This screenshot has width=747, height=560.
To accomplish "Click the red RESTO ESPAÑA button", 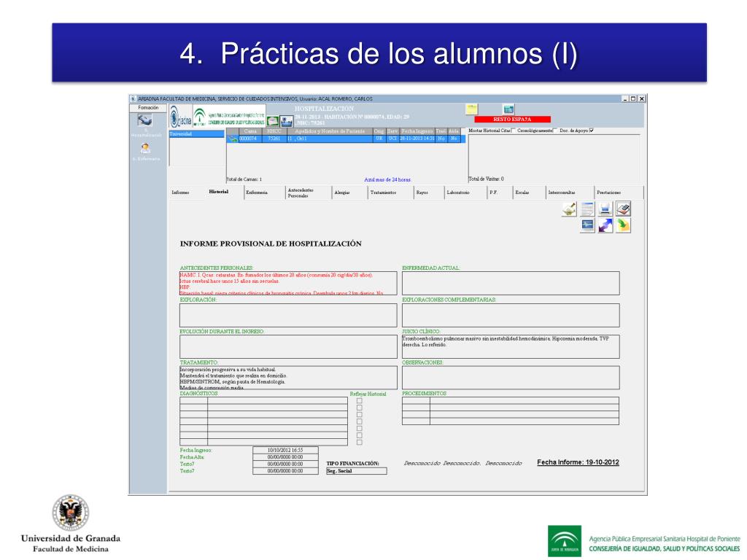I will [x=512, y=119].
